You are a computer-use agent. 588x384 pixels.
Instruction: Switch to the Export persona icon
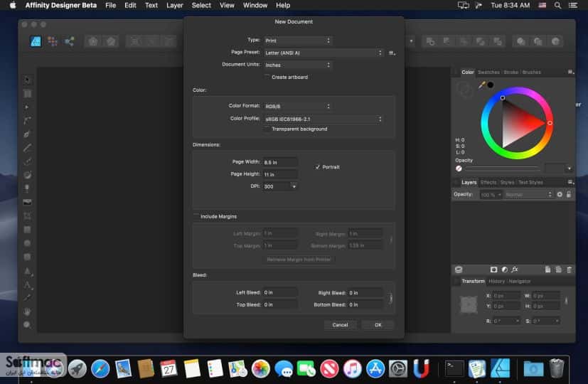tap(70, 41)
